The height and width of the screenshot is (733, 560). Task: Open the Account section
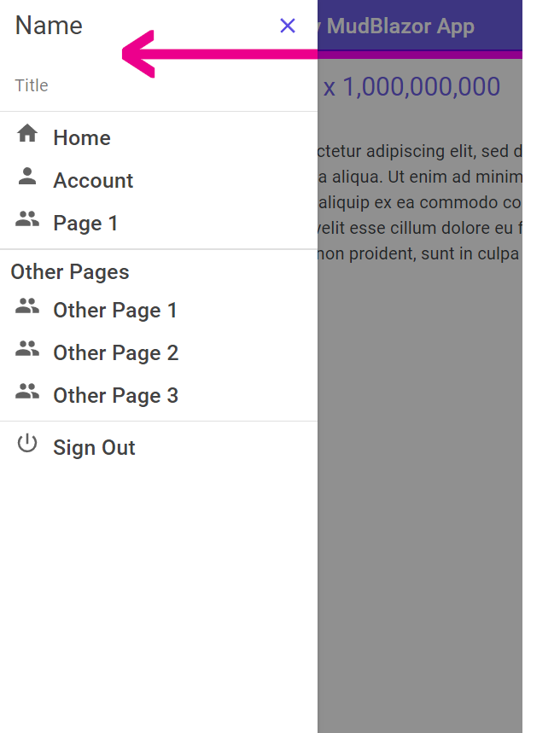pos(94,180)
